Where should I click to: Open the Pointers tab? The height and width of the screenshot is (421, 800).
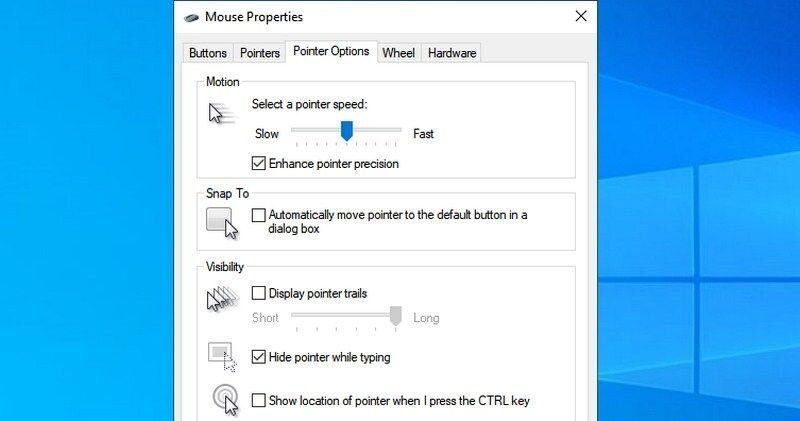pos(260,53)
